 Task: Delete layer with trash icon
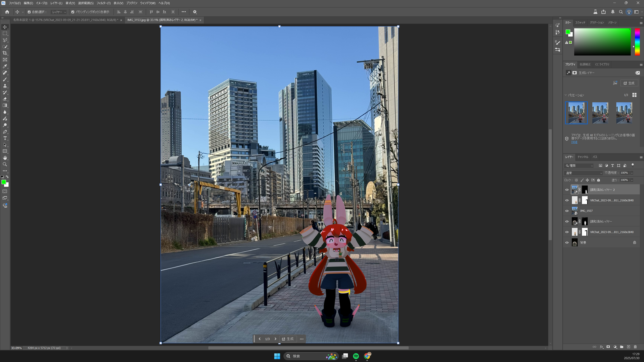point(635,347)
